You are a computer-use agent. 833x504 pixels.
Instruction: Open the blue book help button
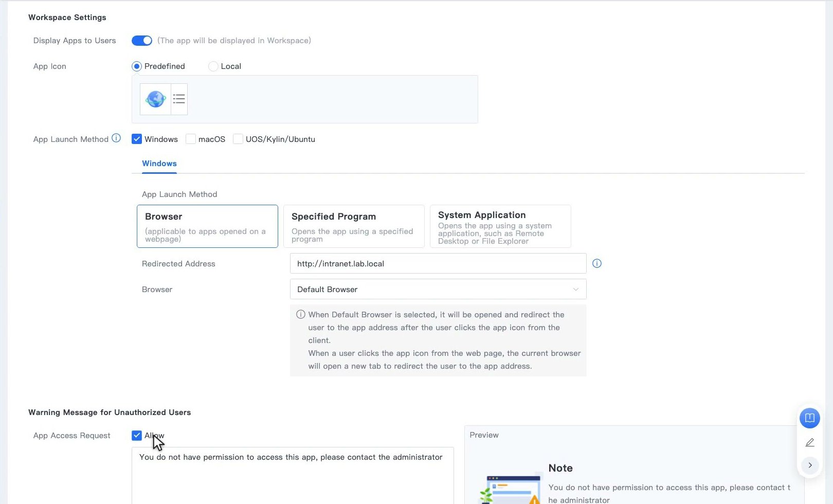[809, 418]
